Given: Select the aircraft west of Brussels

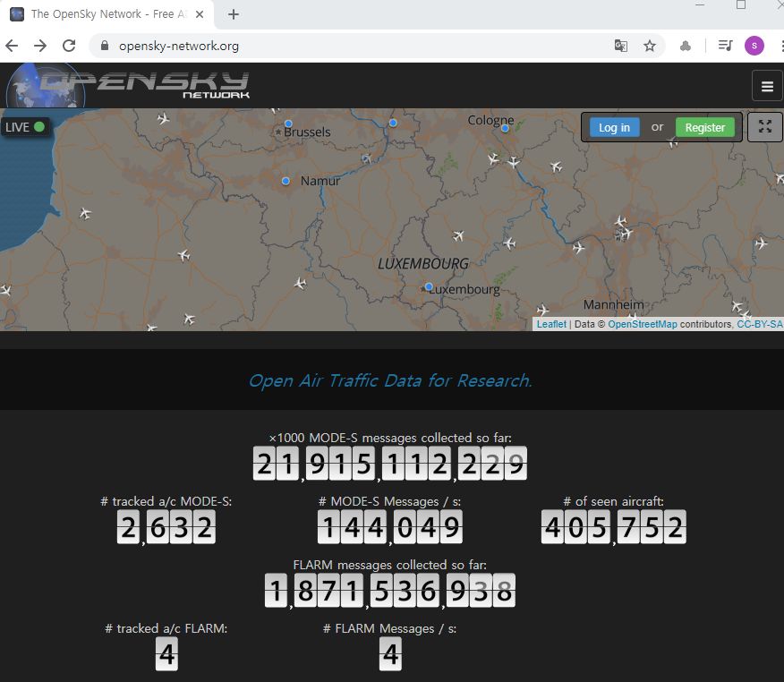Looking at the screenshot, I should 163,118.
